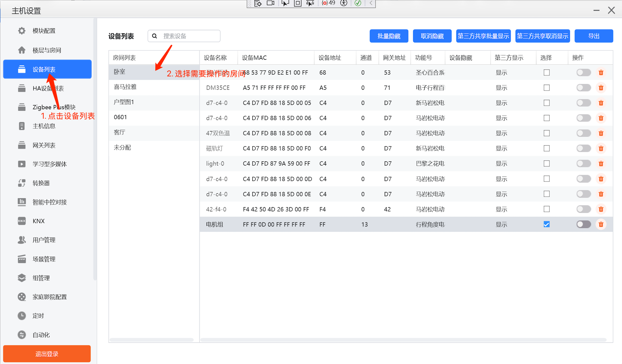The width and height of the screenshot is (622, 364).
Task: Toggle the switch in the 磁轨灯 row
Action: 583,148
